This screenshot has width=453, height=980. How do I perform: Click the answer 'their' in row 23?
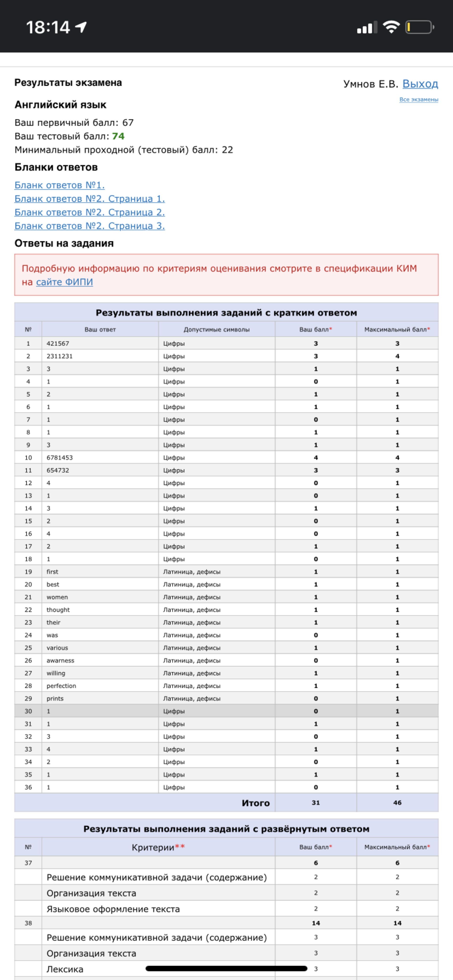click(x=54, y=622)
